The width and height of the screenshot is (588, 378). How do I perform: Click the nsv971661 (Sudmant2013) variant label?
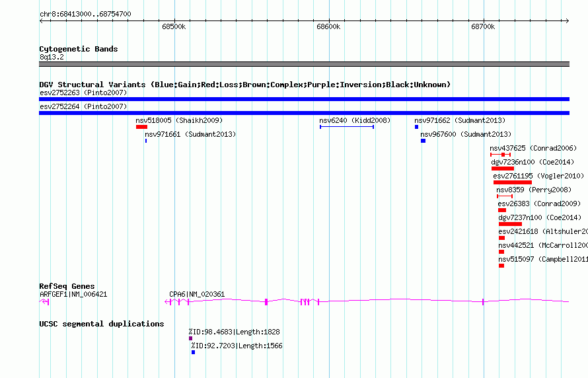[190, 134]
